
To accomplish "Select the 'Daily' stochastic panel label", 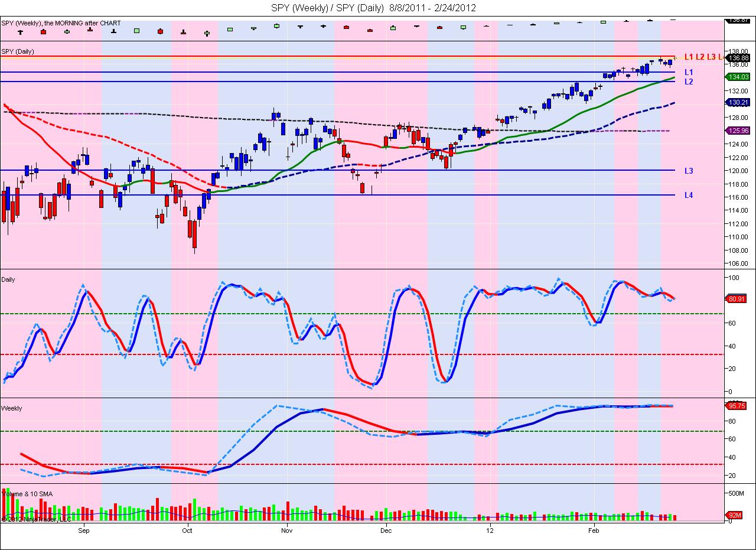I will [8, 279].
